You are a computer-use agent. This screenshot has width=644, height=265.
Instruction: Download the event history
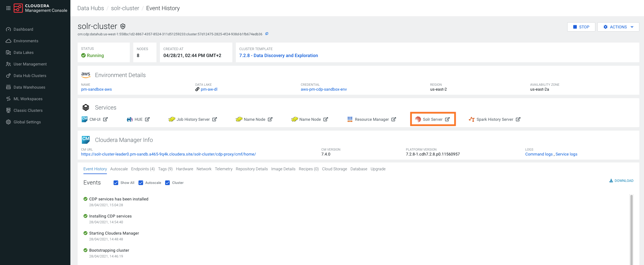pyautogui.click(x=621, y=181)
